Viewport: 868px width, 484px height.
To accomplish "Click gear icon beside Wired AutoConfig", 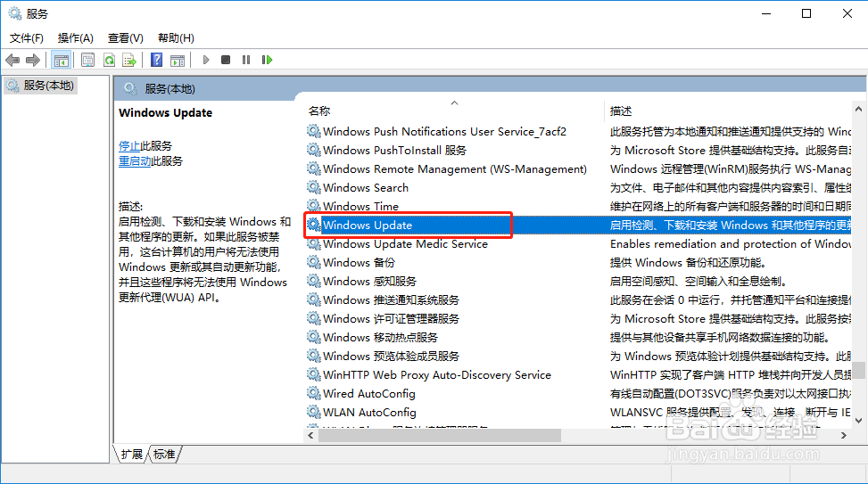I will coord(314,393).
